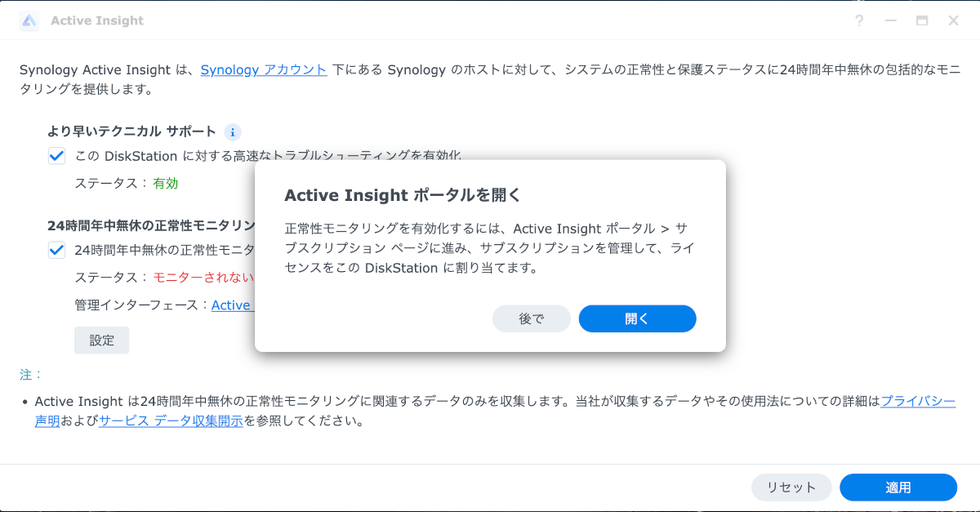Close the Active Insight window
Image resolution: width=980 pixels, height=512 pixels.
point(953,20)
